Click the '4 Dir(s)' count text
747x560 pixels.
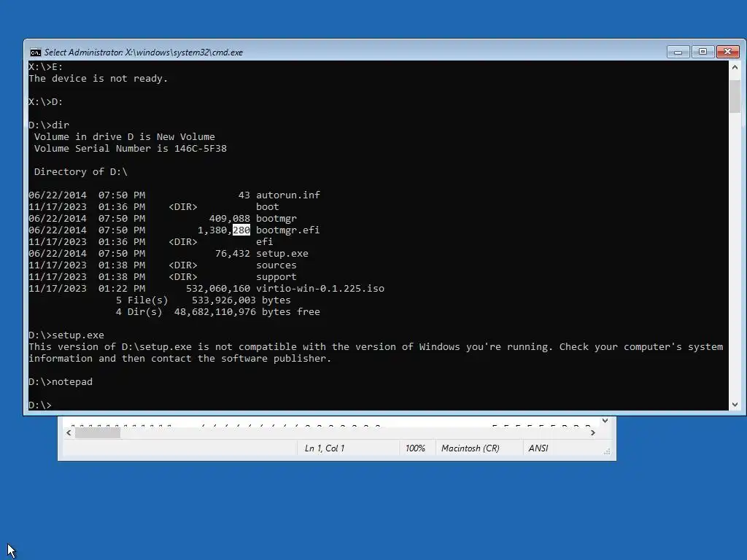[139, 312]
